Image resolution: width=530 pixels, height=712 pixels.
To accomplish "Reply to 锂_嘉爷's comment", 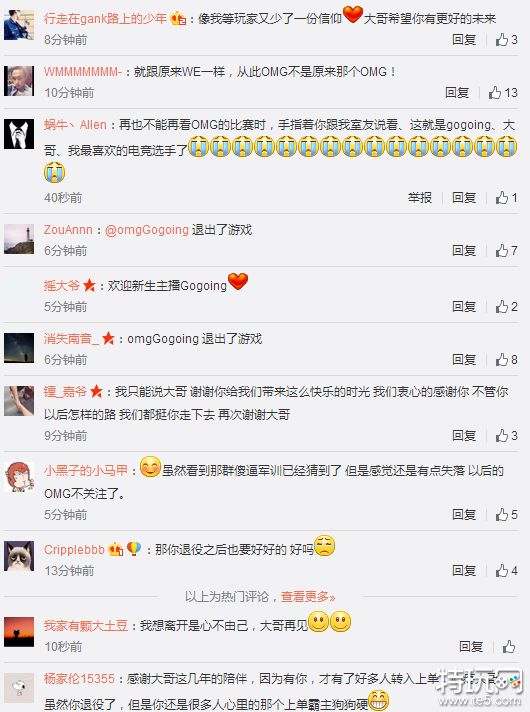I will (x=464, y=435).
